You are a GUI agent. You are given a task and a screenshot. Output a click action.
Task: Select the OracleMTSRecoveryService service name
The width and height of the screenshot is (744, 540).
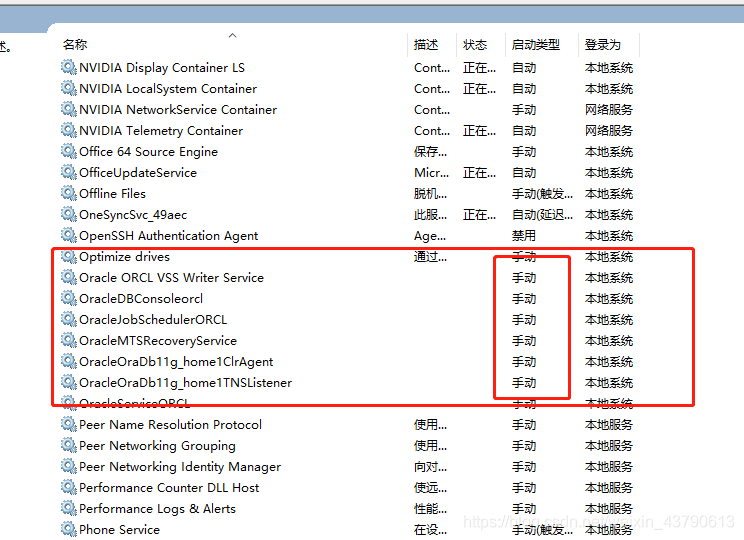158,341
